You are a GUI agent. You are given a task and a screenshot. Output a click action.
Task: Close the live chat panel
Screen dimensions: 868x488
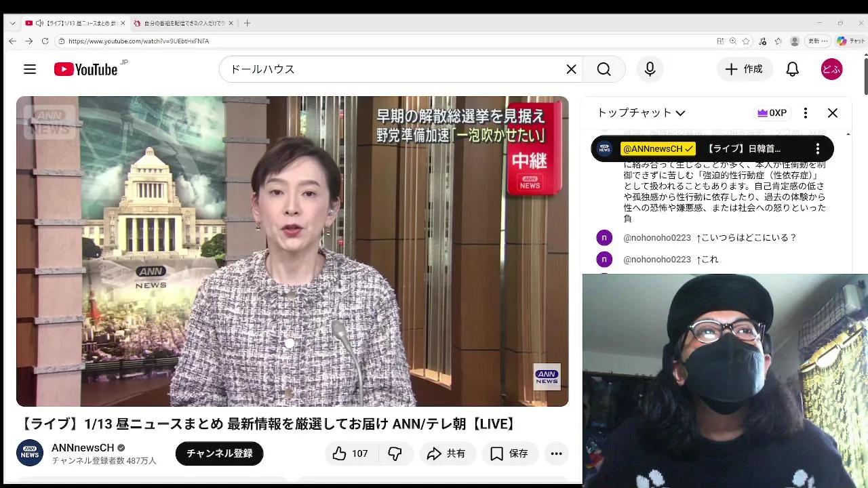tap(833, 113)
